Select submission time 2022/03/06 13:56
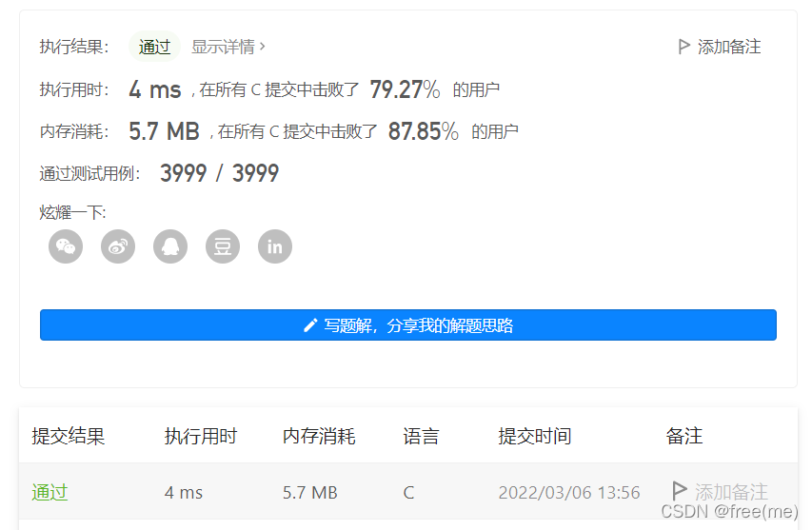The width and height of the screenshot is (812, 530). [569, 492]
